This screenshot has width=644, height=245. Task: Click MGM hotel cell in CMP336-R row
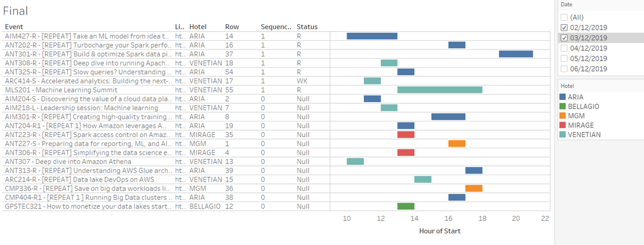(x=197, y=188)
